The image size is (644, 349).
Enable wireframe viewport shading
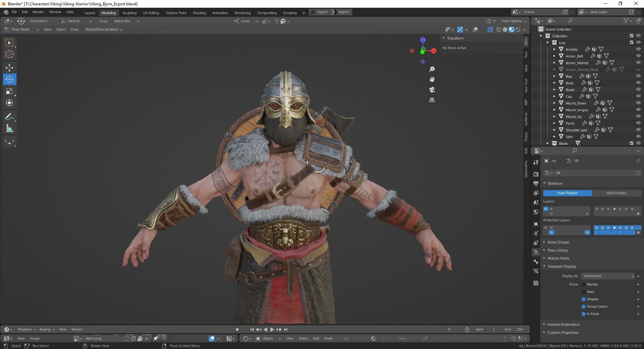pyautogui.click(x=499, y=30)
